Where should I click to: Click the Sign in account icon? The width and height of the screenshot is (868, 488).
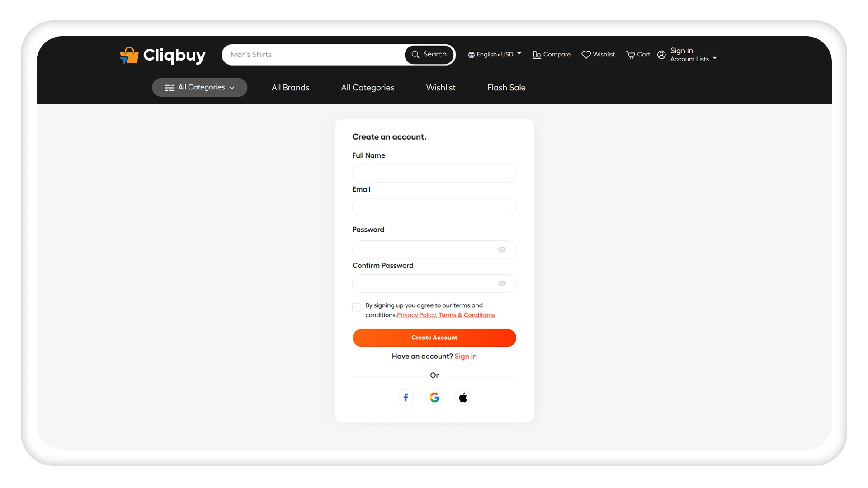(660, 55)
